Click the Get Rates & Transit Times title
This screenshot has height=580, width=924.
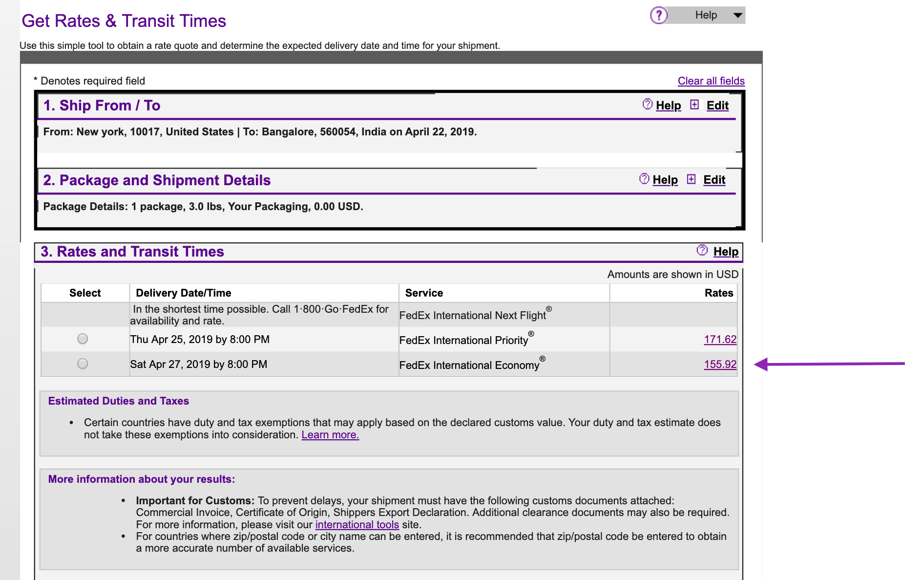point(124,21)
